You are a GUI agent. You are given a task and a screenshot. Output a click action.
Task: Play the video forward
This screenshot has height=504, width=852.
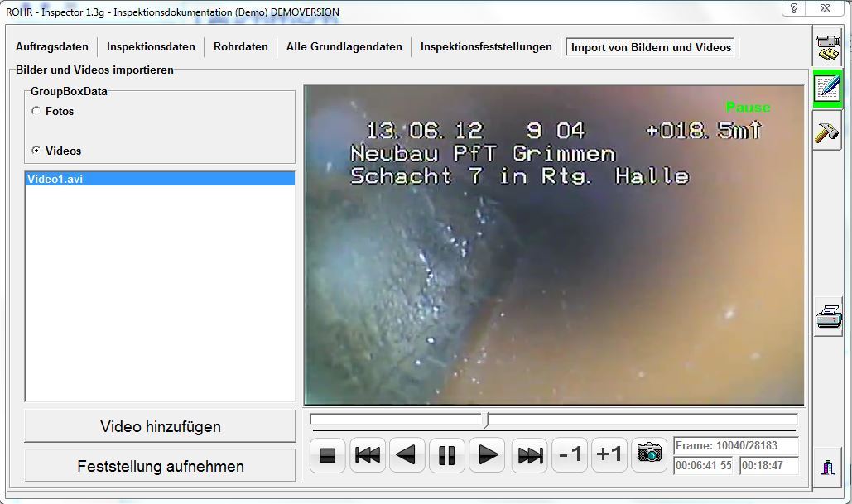click(488, 455)
